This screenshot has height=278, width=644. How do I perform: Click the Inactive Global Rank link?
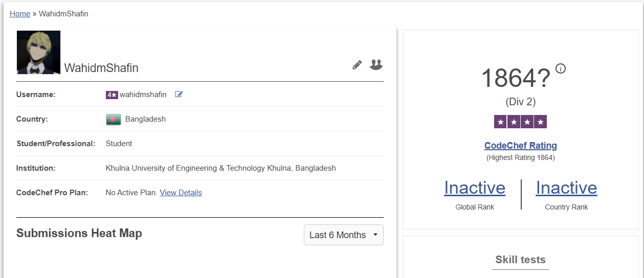pos(475,188)
